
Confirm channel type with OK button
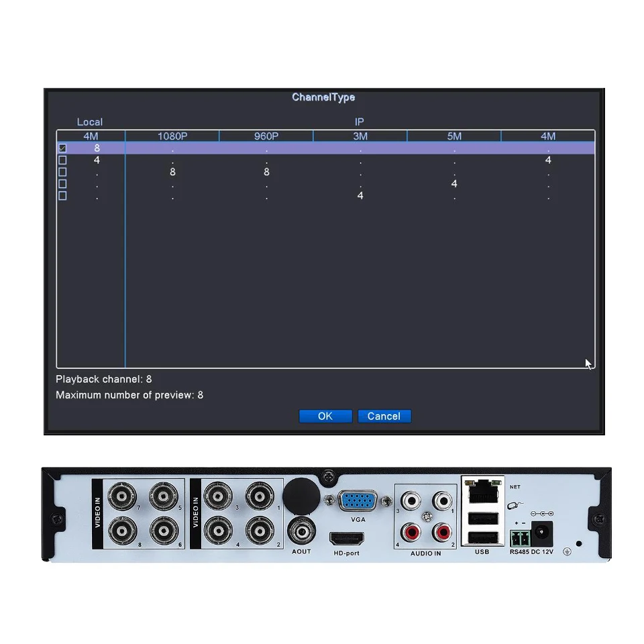click(325, 416)
